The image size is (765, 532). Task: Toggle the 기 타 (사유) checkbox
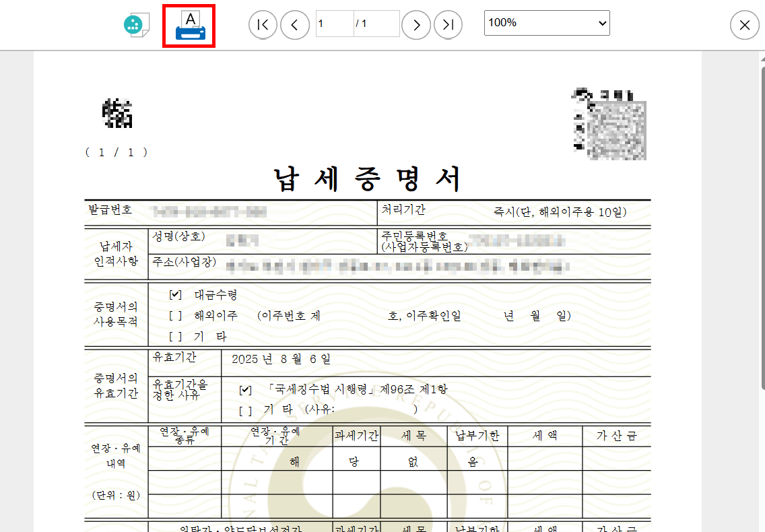[245, 411]
